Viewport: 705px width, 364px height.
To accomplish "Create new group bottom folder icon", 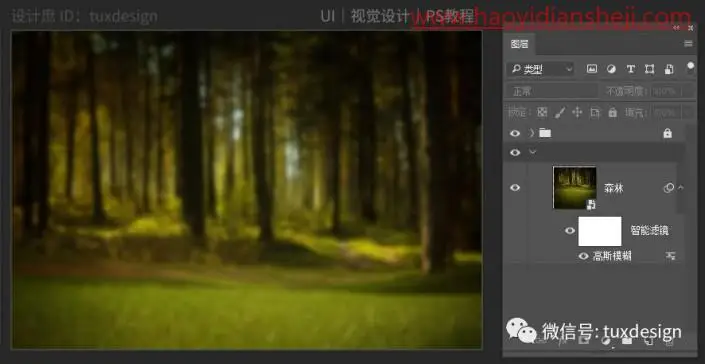I will 627,341.
